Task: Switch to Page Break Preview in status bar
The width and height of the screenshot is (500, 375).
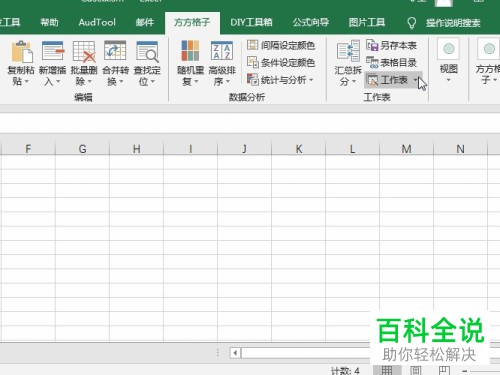Action: (x=444, y=370)
